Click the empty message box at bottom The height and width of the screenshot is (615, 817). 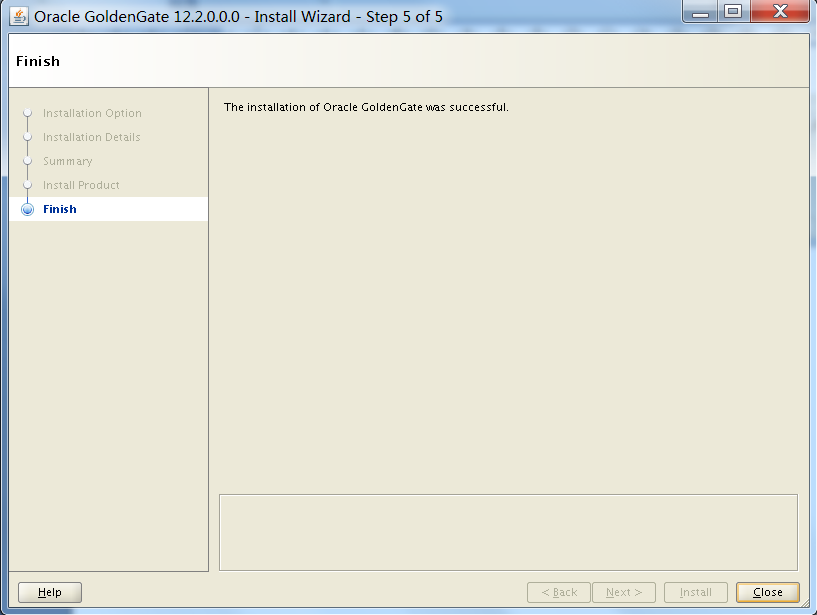[x=509, y=532]
